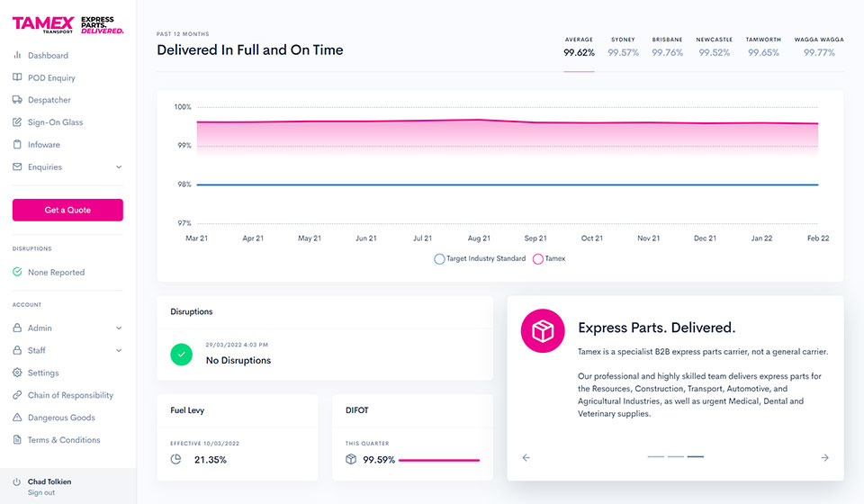
Task: Expand the Enquiries menu chevron
Action: pos(119,166)
